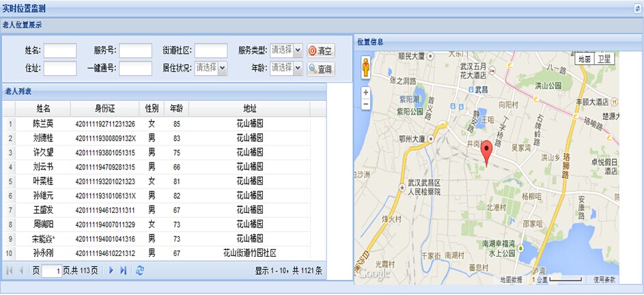Click the 姓名 input field
This screenshot has width=644, height=295.
(x=60, y=51)
